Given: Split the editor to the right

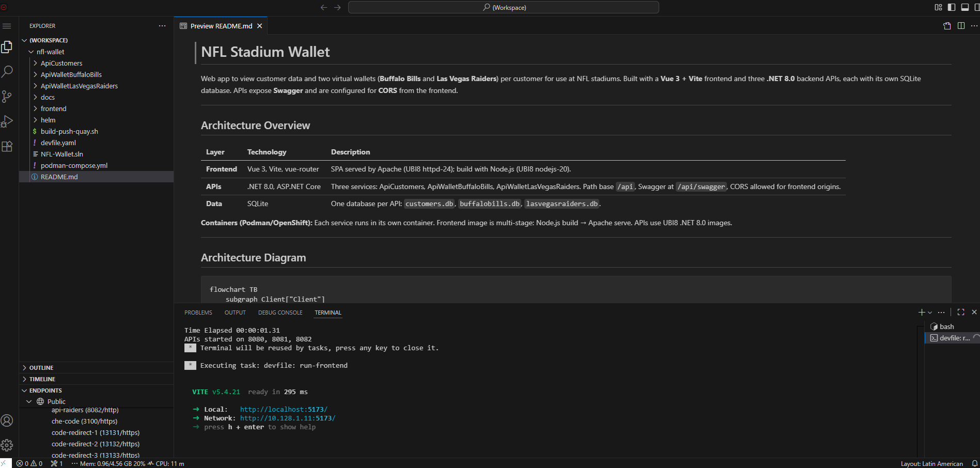Looking at the screenshot, I should [x=961, y=26].
